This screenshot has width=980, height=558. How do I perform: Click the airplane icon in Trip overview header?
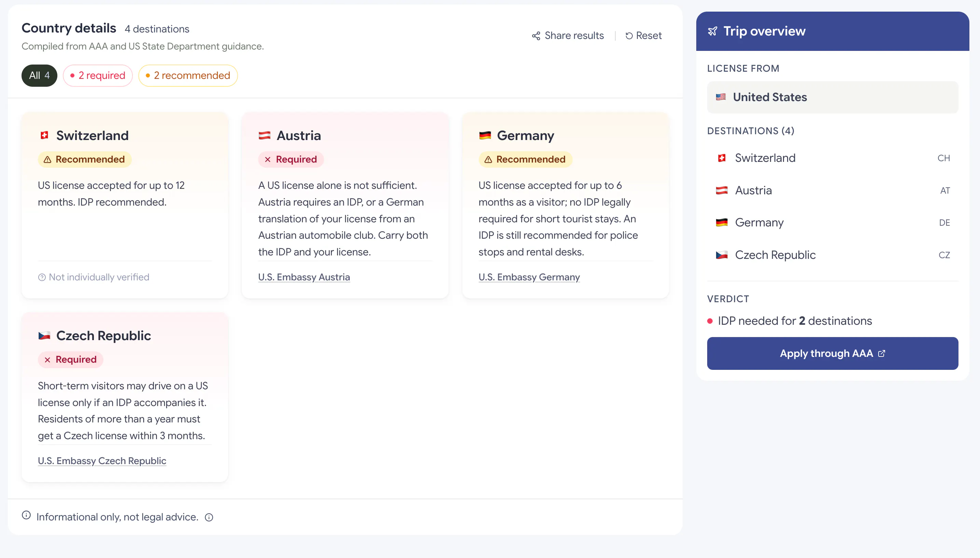(713, 31)
